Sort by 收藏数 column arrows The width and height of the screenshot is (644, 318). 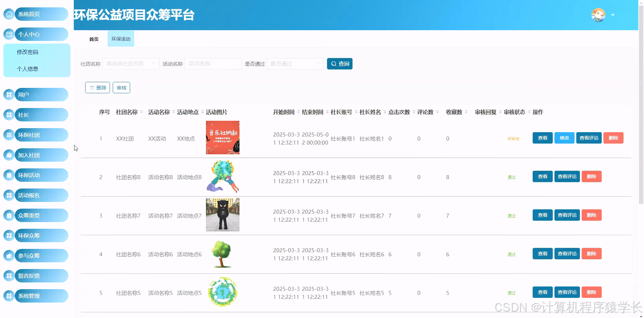coord(466,112)
